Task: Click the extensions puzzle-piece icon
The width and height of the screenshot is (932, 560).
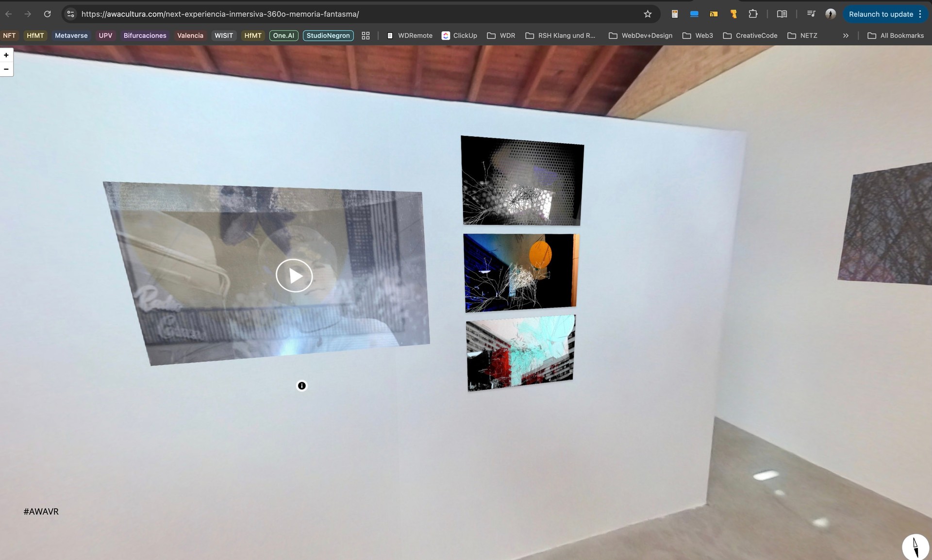Action: (753, 14)
